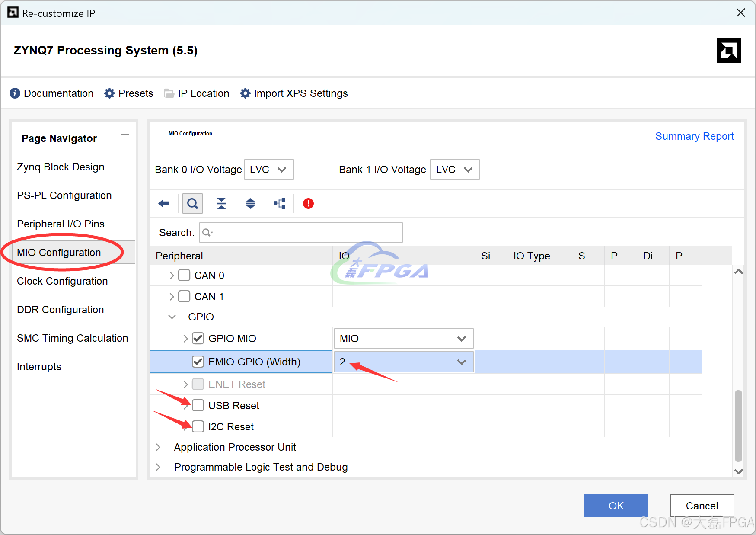Click the Presets gear icon
The image size is (756, 535).
pos(110,93)
